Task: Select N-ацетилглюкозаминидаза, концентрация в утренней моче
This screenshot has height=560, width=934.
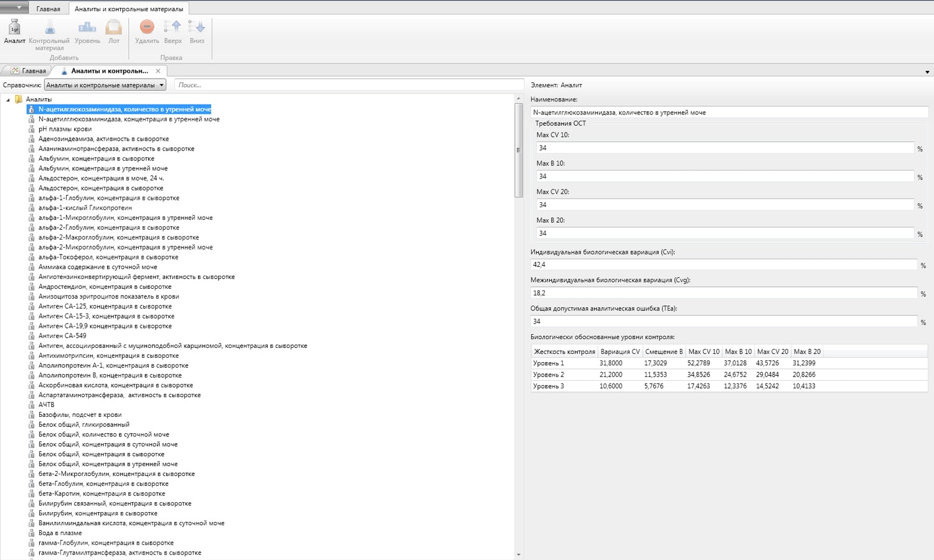Action: 129,119
